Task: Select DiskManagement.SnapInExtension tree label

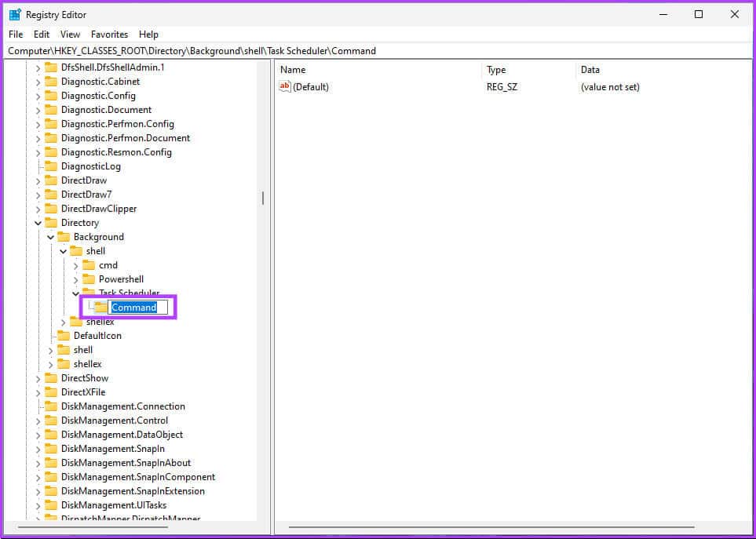Action: (133, 491)
